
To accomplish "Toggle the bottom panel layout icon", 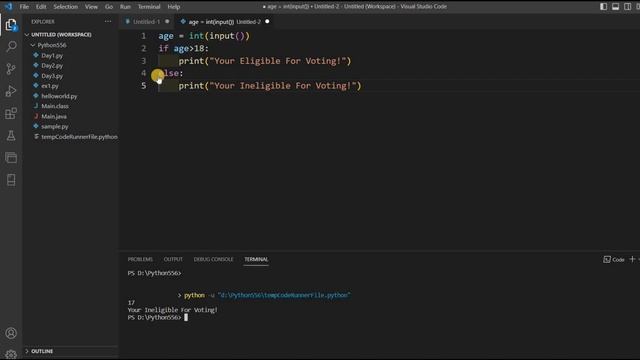I will (x=616, y=7).
